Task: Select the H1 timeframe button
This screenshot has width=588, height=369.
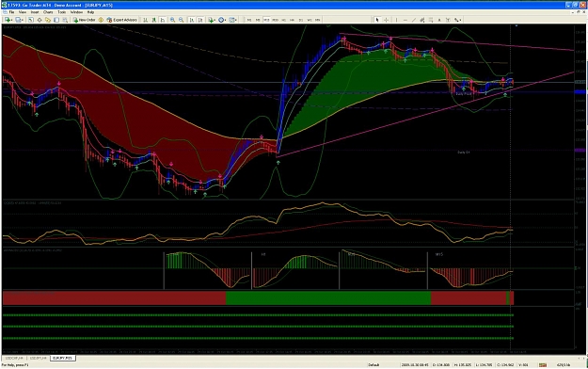Action: click(283, 20)
